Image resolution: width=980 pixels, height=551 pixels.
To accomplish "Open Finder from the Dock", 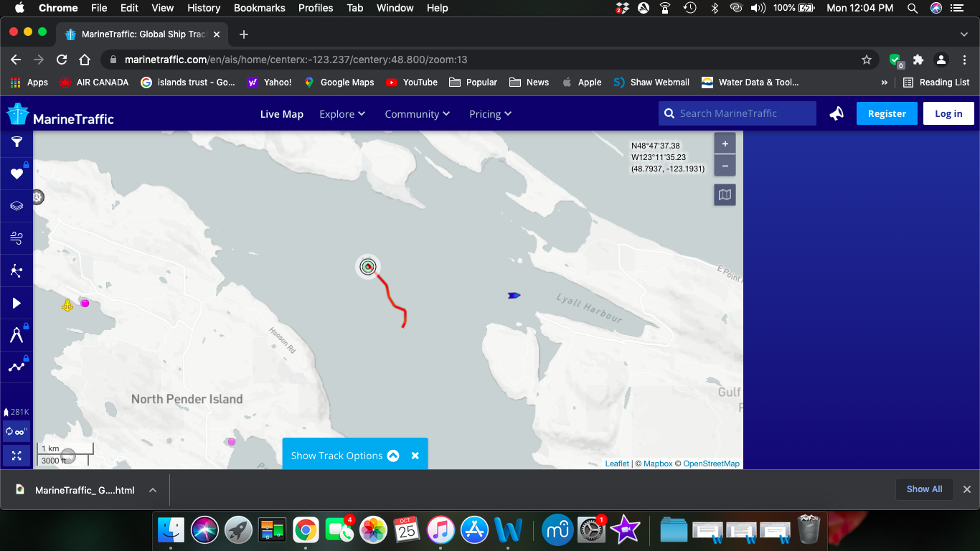I will click(x=171, y=530).
